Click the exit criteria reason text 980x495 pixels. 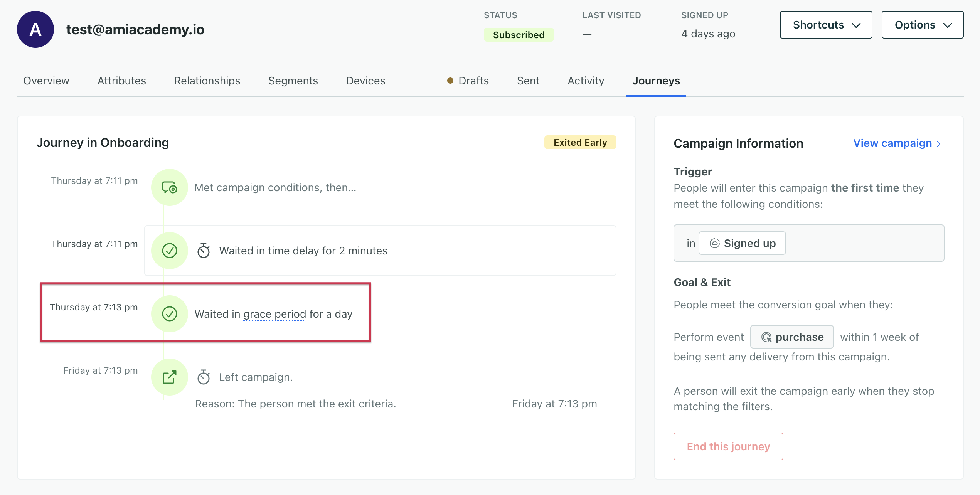[295, 404]
